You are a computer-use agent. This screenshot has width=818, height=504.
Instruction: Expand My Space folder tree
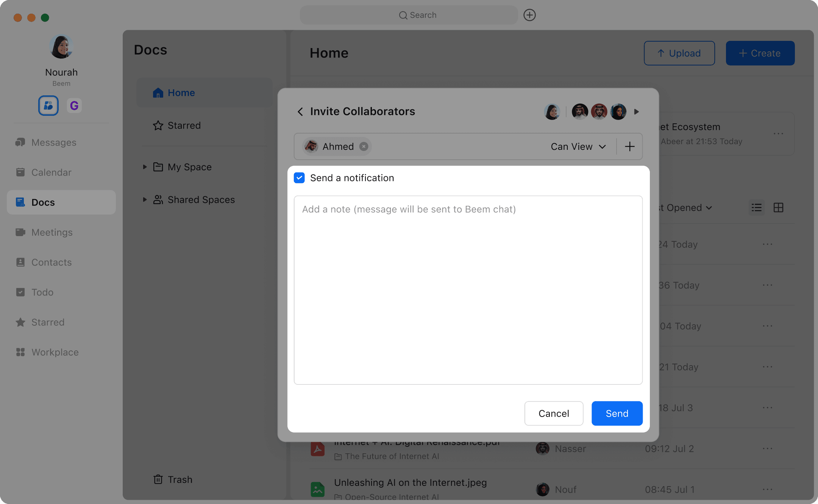[145, 167]
